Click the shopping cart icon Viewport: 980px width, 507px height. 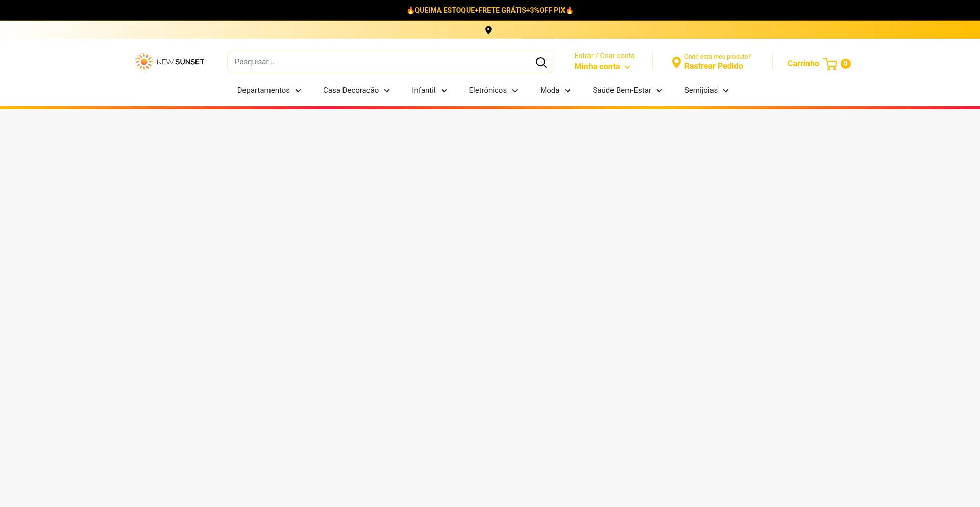[830, 64]
